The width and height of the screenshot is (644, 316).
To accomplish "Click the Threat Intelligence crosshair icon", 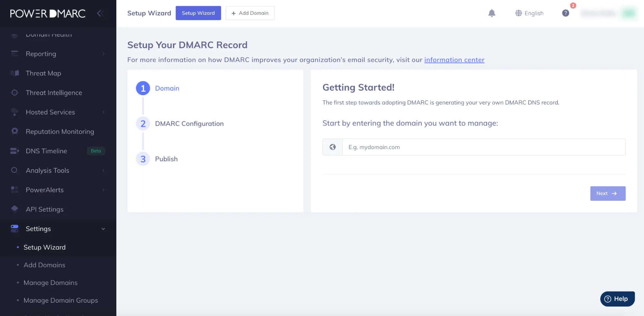I will tap(14, 93).
